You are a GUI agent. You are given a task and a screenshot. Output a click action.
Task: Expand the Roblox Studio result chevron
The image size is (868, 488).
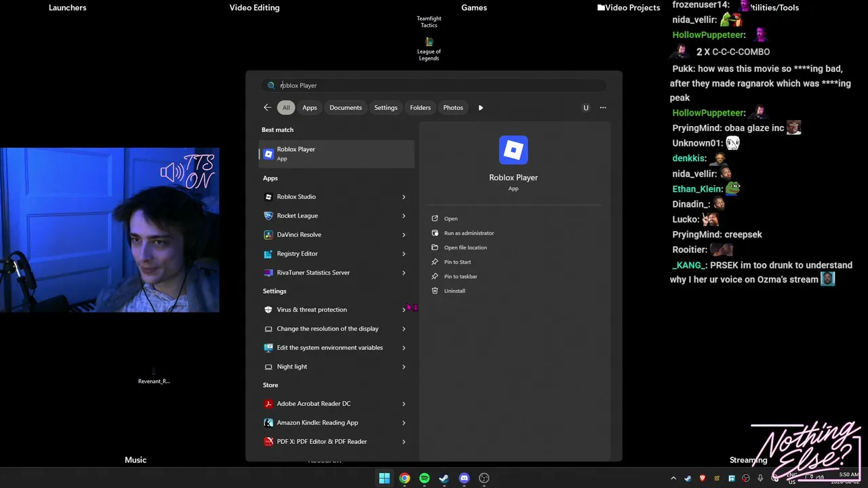403,197
